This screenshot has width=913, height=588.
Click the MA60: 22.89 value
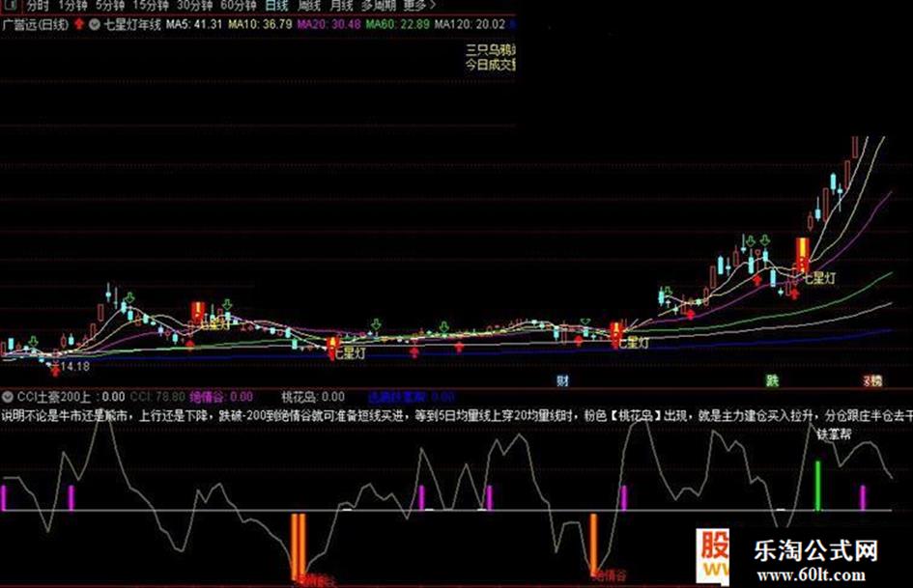coord(398,24)
